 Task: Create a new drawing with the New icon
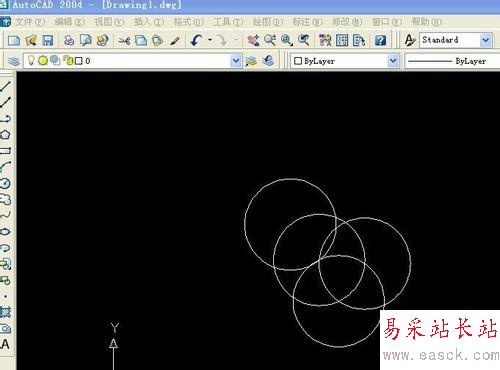(14, 40)
